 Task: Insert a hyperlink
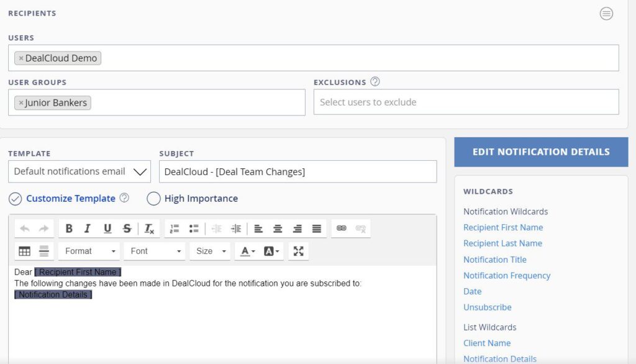(x=342, y=228)
